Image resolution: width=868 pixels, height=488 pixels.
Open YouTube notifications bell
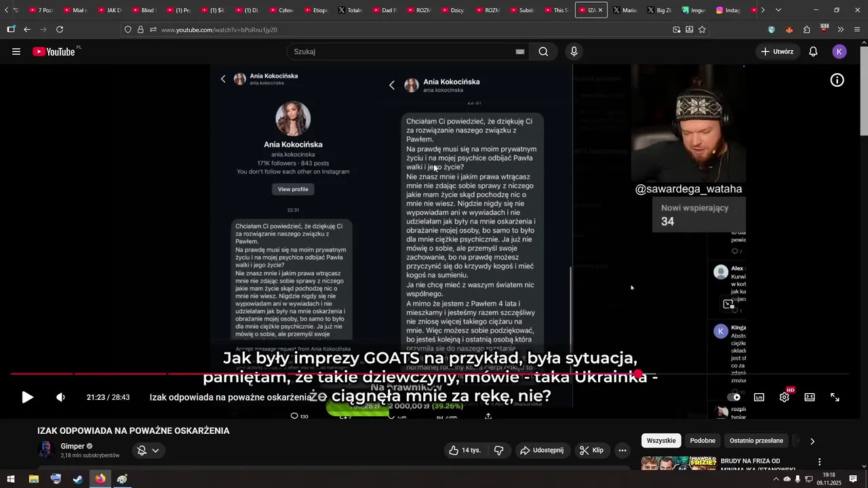[813, 52]
